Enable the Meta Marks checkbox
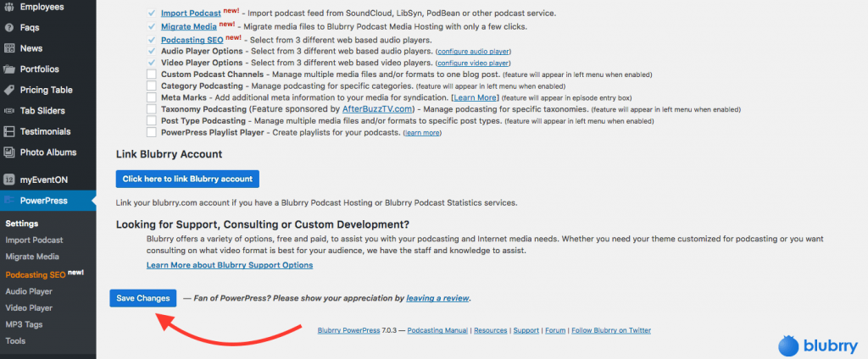868x359 pixels. click(x=151, y=97)
